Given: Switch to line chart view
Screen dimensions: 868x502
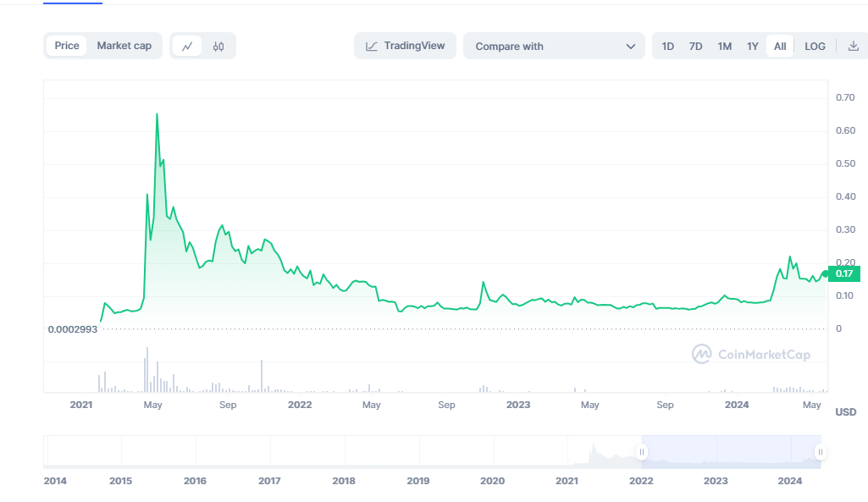Looking at the screenshot, I should pyautogui.click(x=187, y=47).
